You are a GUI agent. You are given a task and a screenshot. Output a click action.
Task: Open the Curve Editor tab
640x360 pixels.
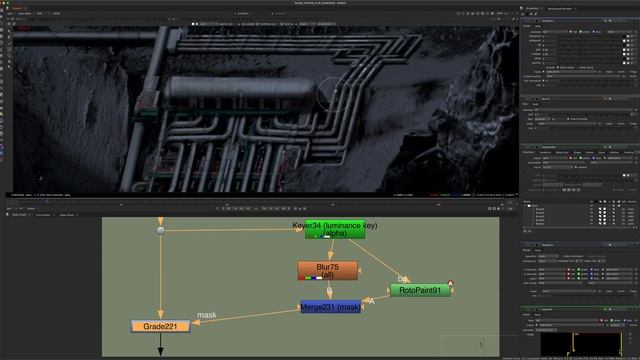coord(43,215)
